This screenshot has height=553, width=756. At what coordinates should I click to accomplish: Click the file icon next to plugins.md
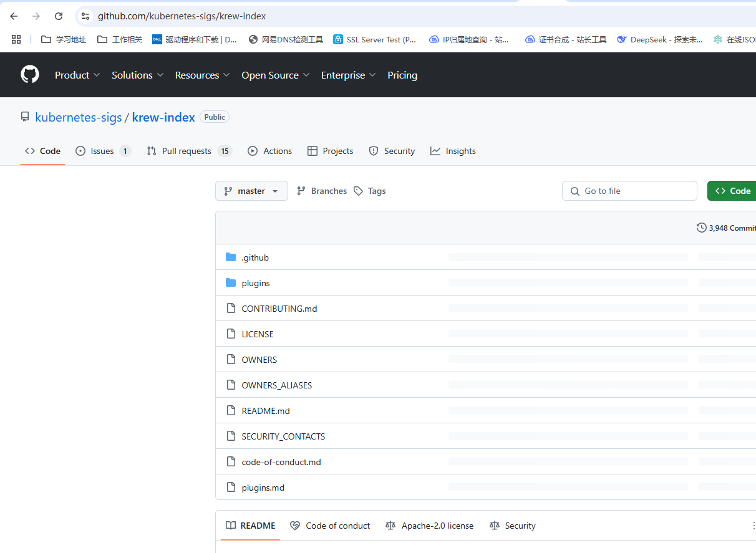231,487
